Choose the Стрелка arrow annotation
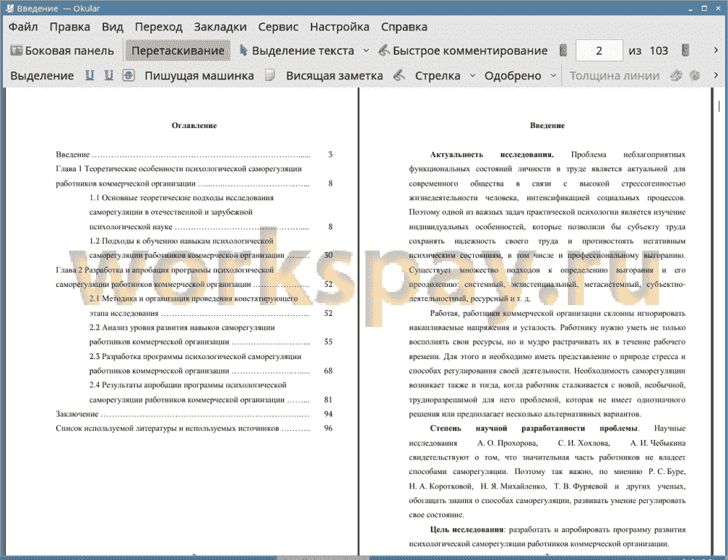 click(x=438, y=76)
